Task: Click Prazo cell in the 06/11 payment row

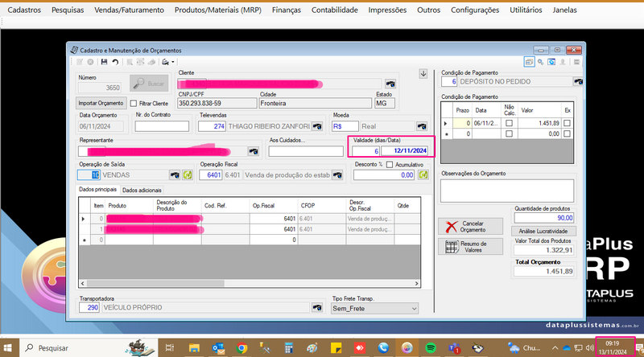Action: [461, 123]
